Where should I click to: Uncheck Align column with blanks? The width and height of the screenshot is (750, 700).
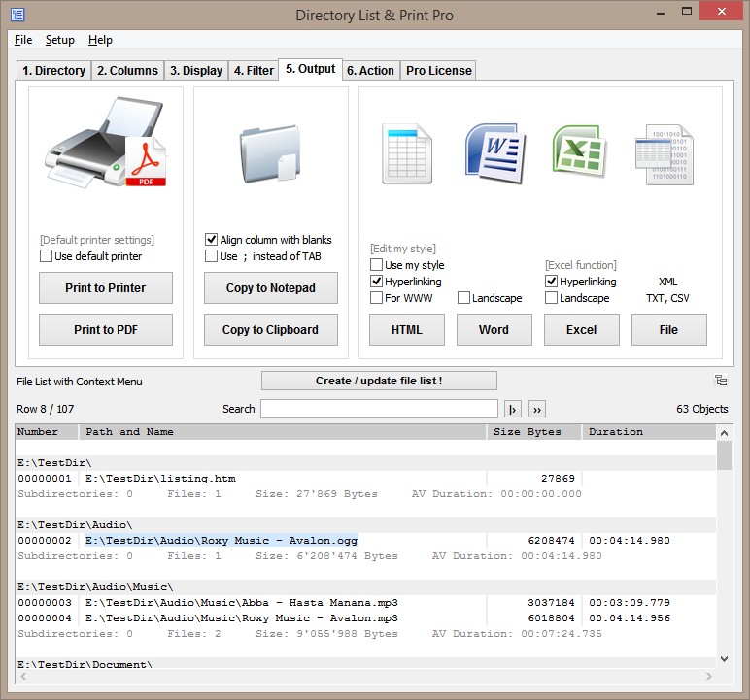tap(211, 239)
